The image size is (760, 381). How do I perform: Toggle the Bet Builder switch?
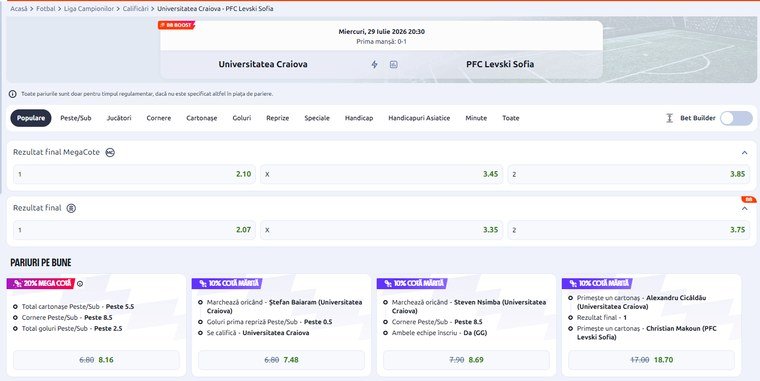(x=736, y=118)
